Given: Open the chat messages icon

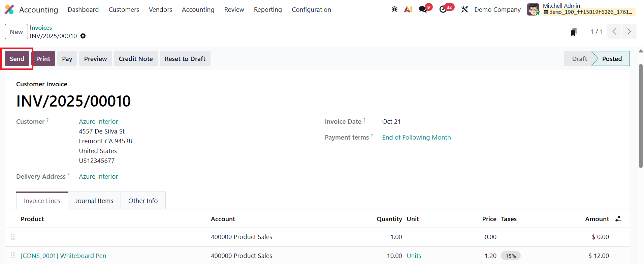Looking at the screenshot, I should [x=423, y=9].
